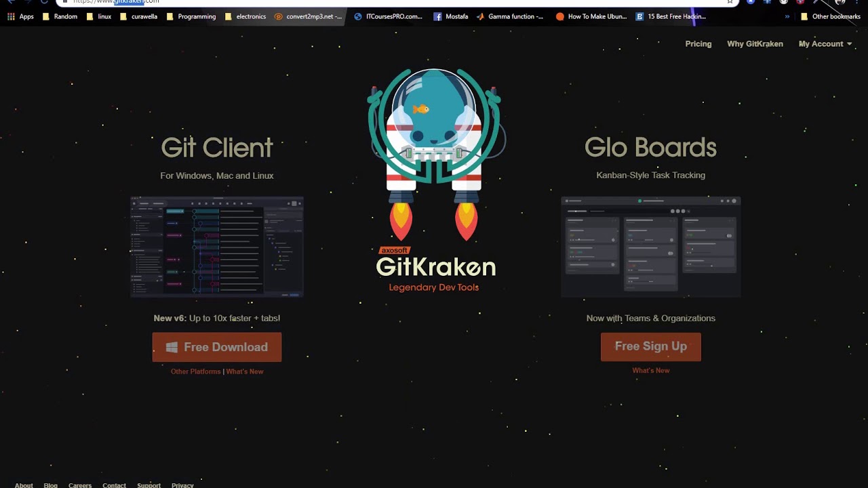Expand the My Account dropdown

click(825, 43)
